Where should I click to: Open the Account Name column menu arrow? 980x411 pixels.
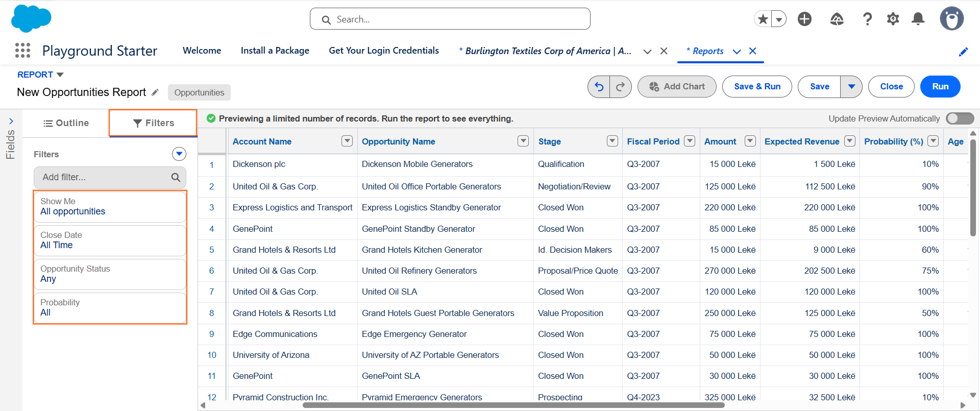coord(347,141)
